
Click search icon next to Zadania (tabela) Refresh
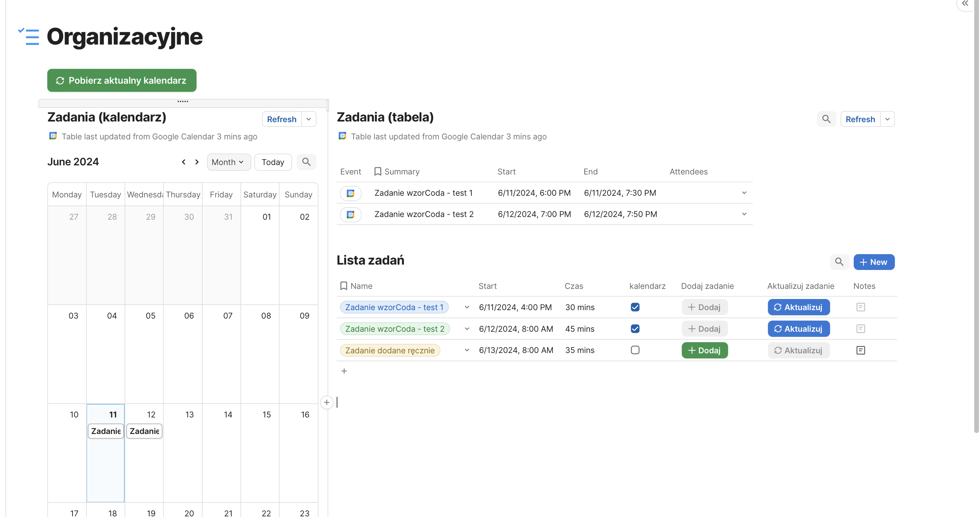826,119
